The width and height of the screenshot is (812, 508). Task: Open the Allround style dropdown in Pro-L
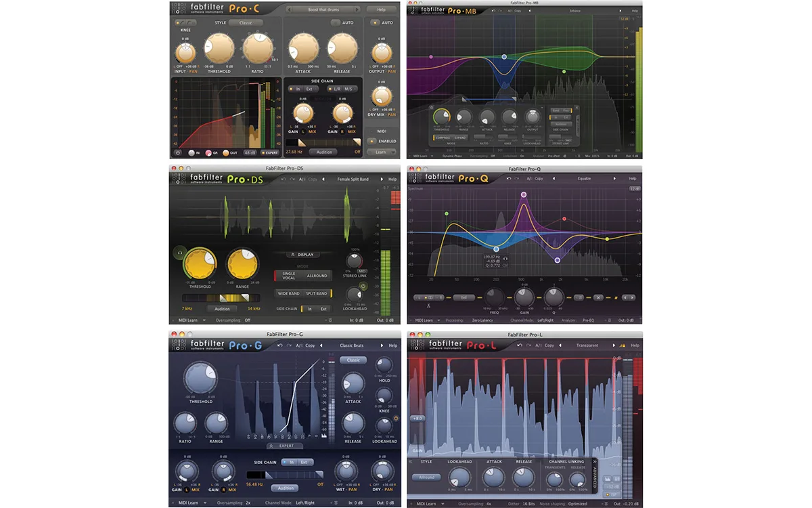(x=426, y=477)
